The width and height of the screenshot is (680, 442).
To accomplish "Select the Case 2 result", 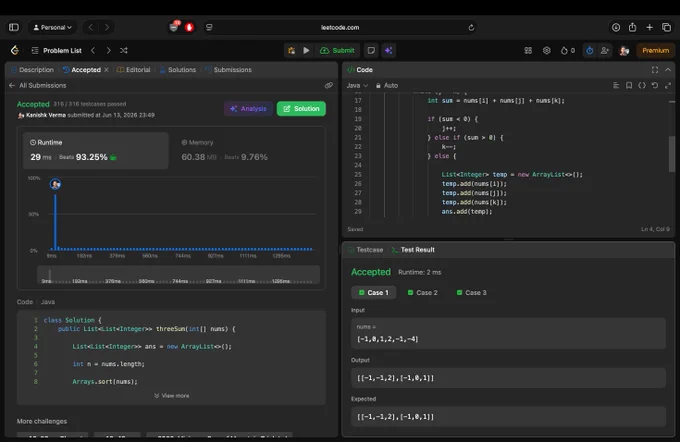I will 422,293.
